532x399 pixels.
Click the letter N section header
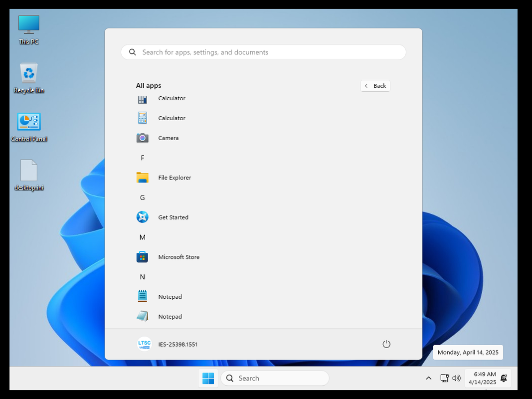click(143, 277)
